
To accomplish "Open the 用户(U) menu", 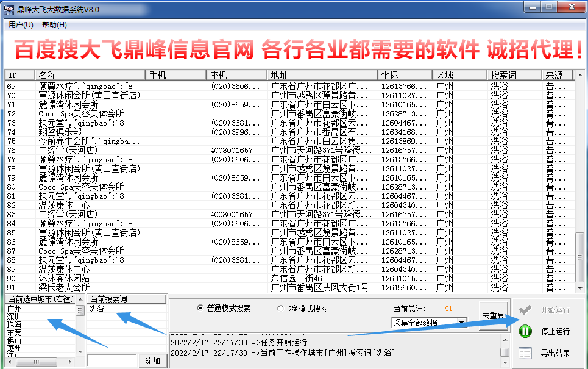I will pos(21,25).
